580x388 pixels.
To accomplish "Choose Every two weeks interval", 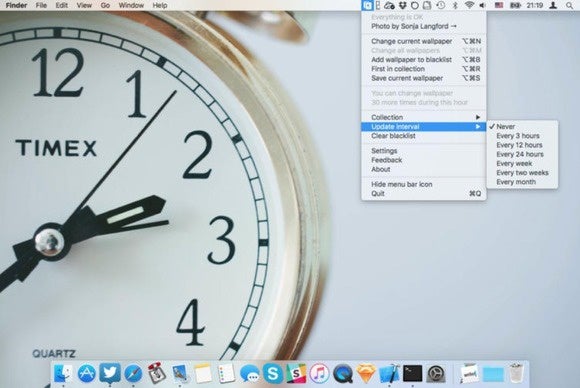I will click(x=522, y=173).
